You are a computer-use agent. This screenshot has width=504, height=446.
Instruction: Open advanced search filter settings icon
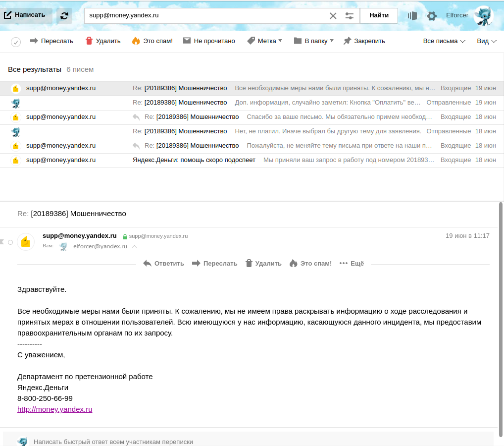(x=350, y=16)
